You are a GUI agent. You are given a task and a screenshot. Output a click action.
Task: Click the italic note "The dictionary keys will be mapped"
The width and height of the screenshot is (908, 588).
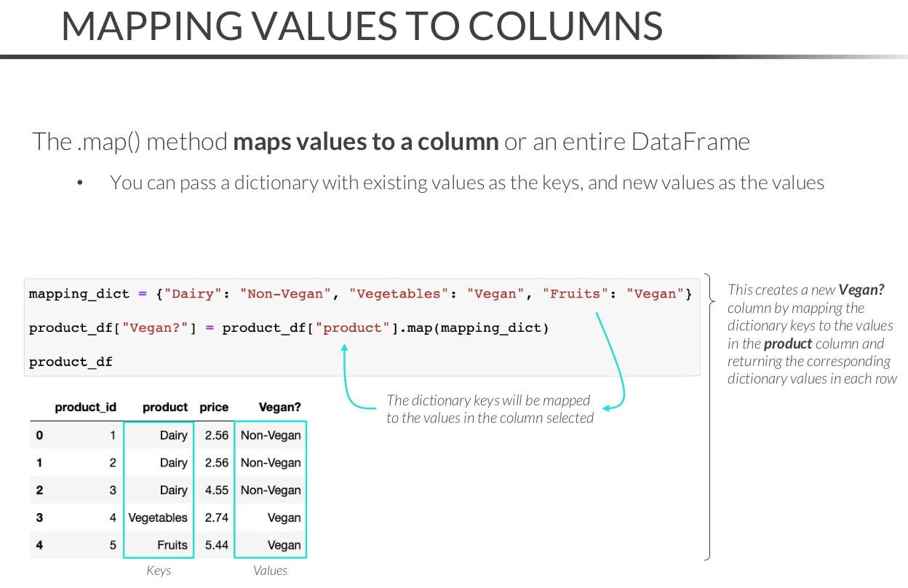pyautogui.click(x=488, y=400)
